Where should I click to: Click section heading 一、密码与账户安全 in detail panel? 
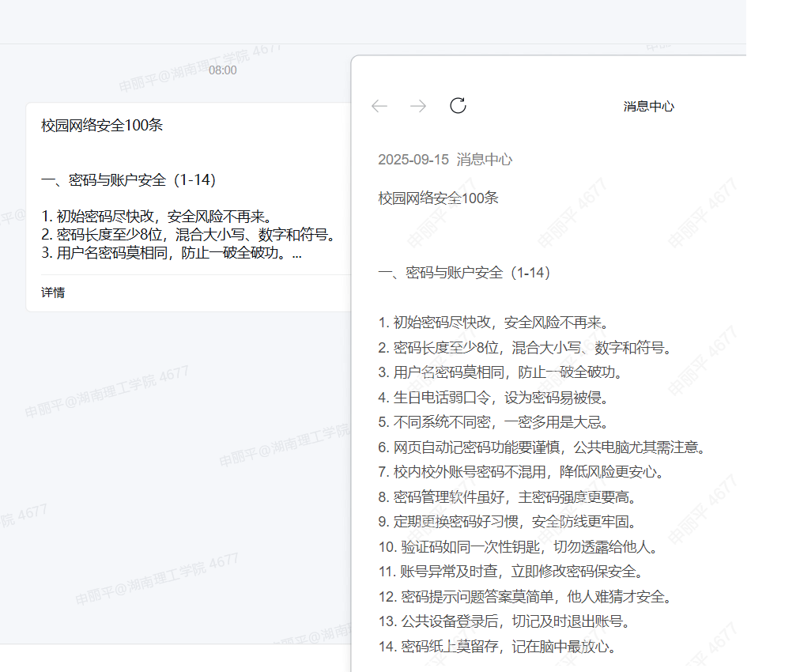[x=465, y=273]
